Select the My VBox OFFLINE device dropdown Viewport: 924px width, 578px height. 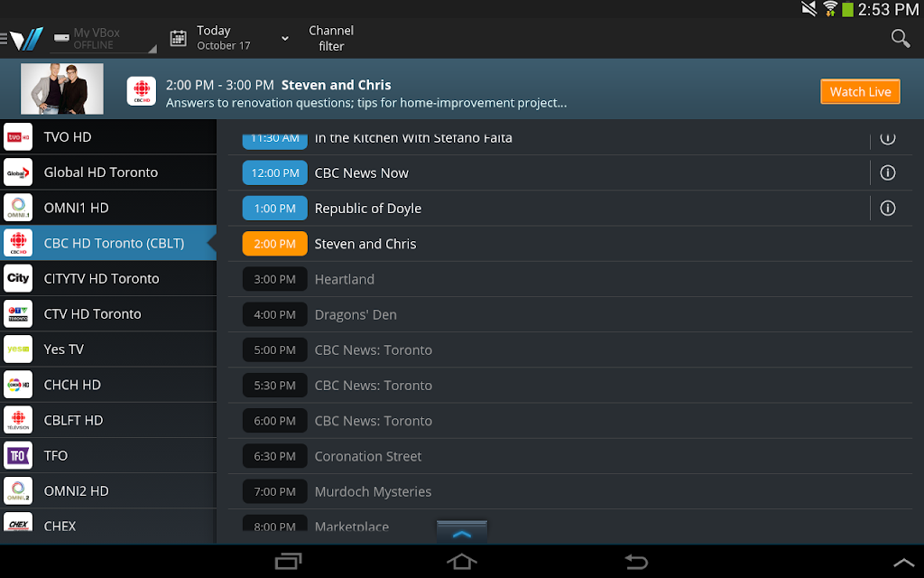tap(103, 39)
